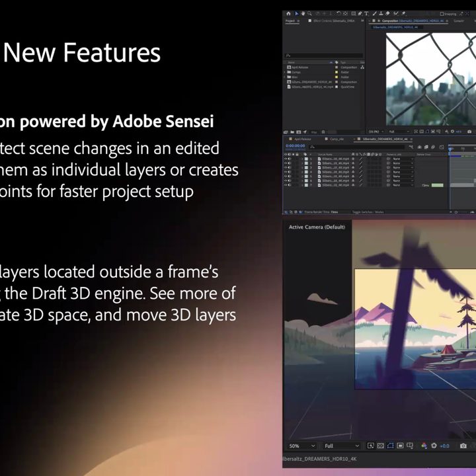Image resolution: width=476 pixels, height=476 pixels.
Task: Select the Brush tool
Action: click(375, 13)
